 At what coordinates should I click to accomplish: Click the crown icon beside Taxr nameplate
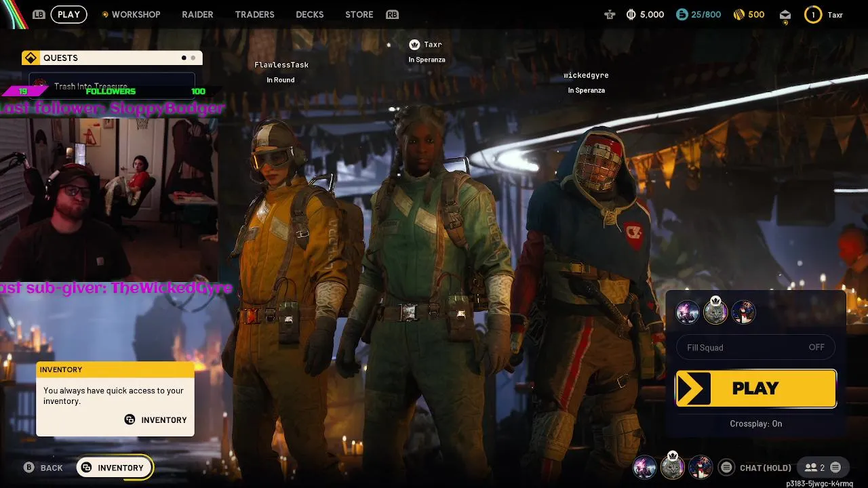(414, 45)
